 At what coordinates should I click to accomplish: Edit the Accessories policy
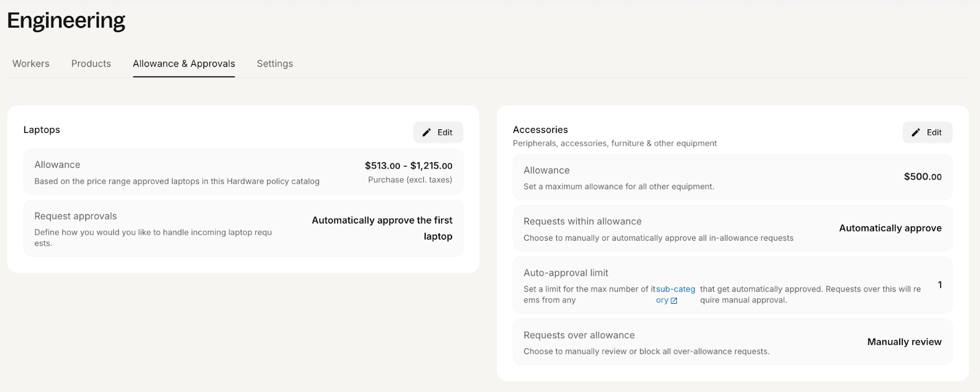coord(927,132)
